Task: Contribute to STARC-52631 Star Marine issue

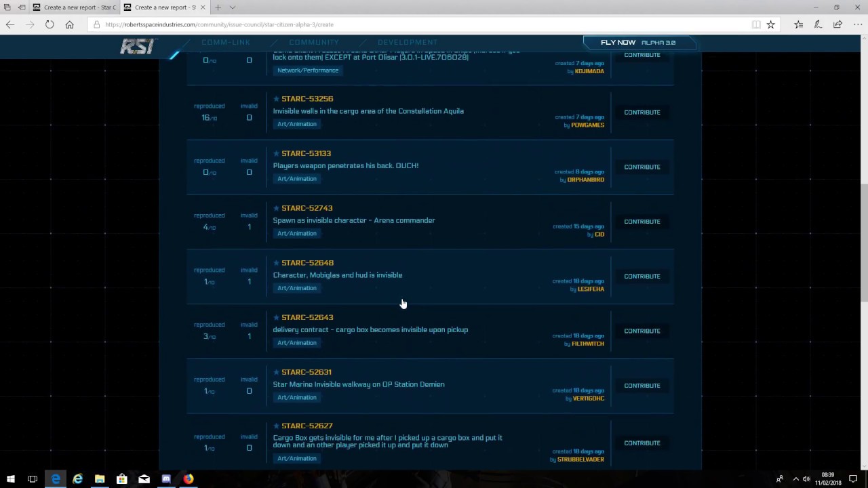Action: [x=642, y=386]
